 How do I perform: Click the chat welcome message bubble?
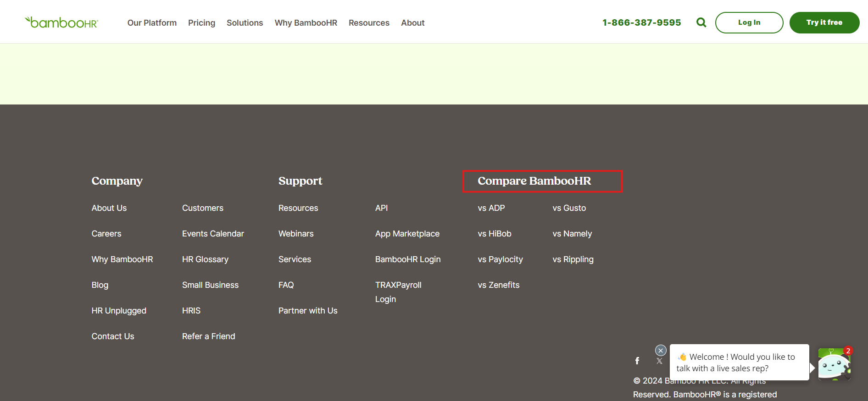pyautogui.click(x=740, y=362)
